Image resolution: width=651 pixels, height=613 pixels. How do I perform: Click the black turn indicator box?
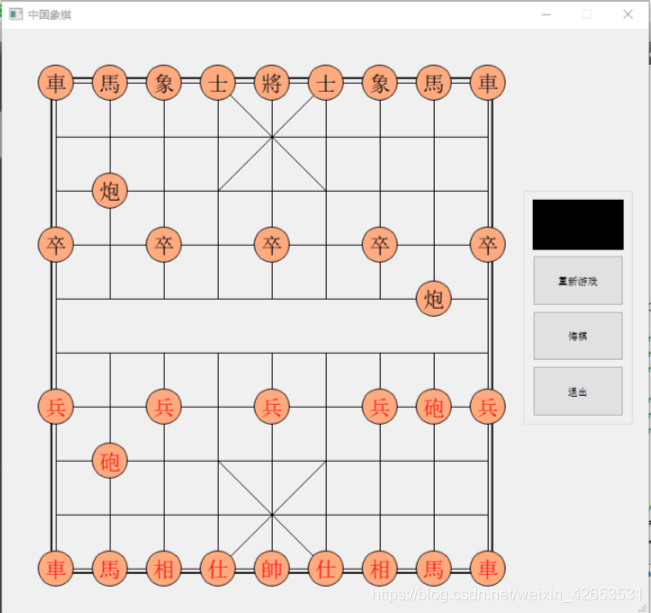click(x=578, y=225)
